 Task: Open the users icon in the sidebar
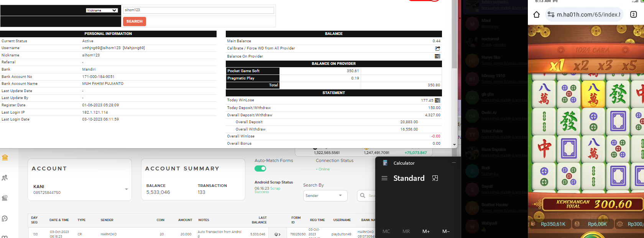pos(5,178)
